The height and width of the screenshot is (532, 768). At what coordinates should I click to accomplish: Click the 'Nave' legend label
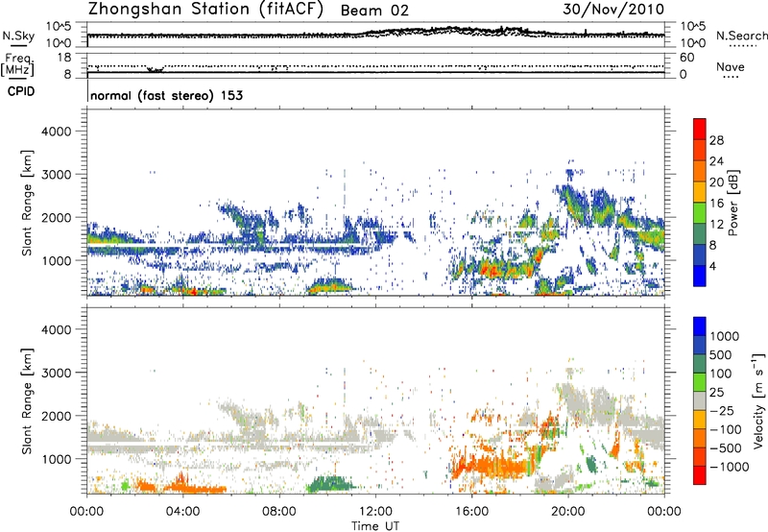[731, 66]
